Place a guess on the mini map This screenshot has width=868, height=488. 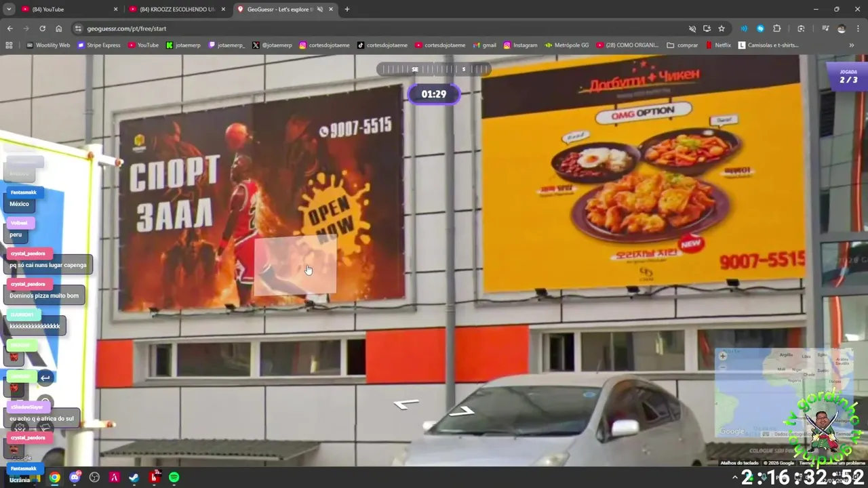pos(785,394)
